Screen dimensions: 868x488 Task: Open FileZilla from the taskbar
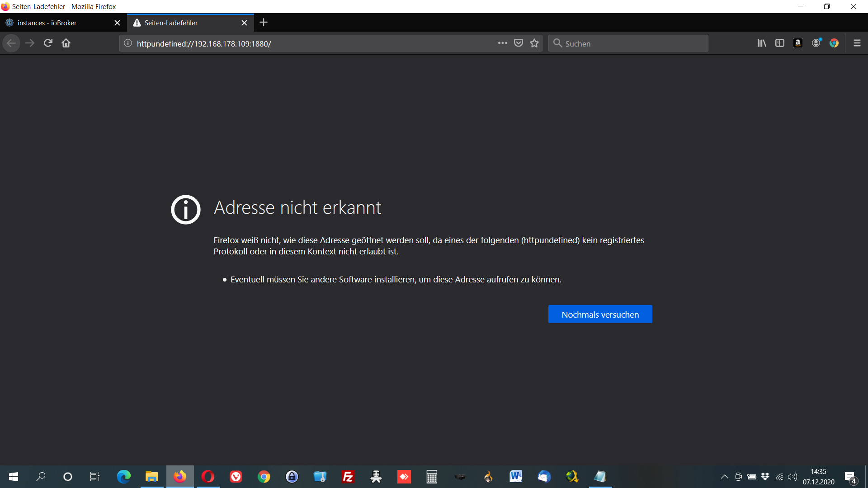point(348,477)
